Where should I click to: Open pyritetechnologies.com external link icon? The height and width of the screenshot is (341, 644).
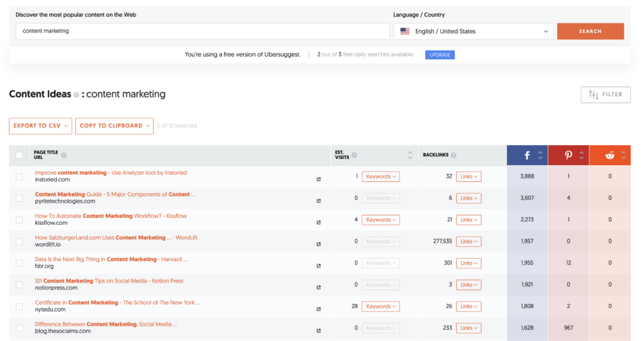click(319, 201)
